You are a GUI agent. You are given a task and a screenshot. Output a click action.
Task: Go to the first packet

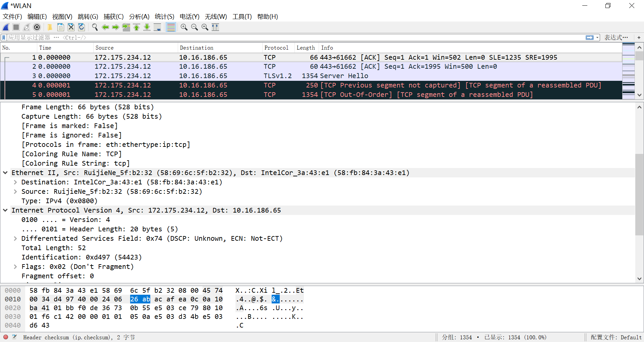pos(137,27)
